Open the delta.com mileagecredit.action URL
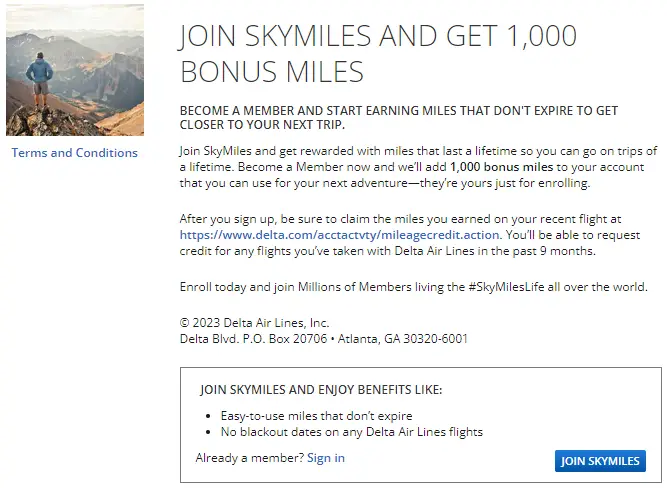667x488 pixels. (340, 235)
